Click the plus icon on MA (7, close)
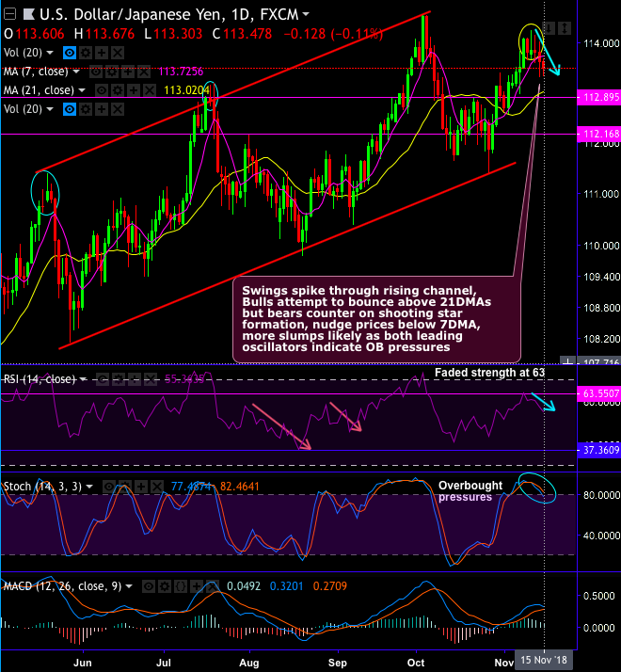The height and width of the screenshot is (672, 621). pos(128,72)
